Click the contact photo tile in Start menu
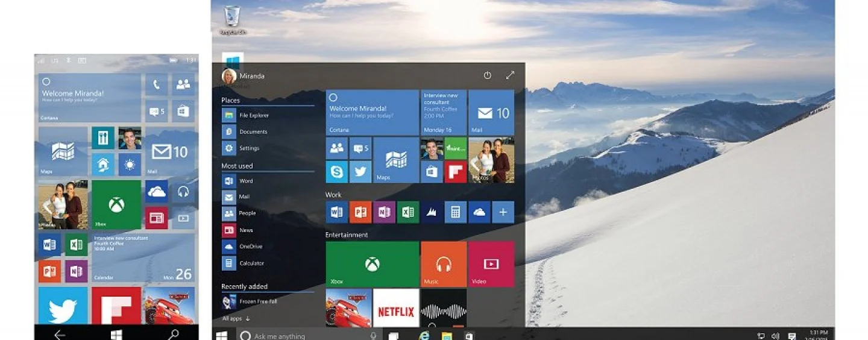This screenshot has height=340, width=868. 432,148
